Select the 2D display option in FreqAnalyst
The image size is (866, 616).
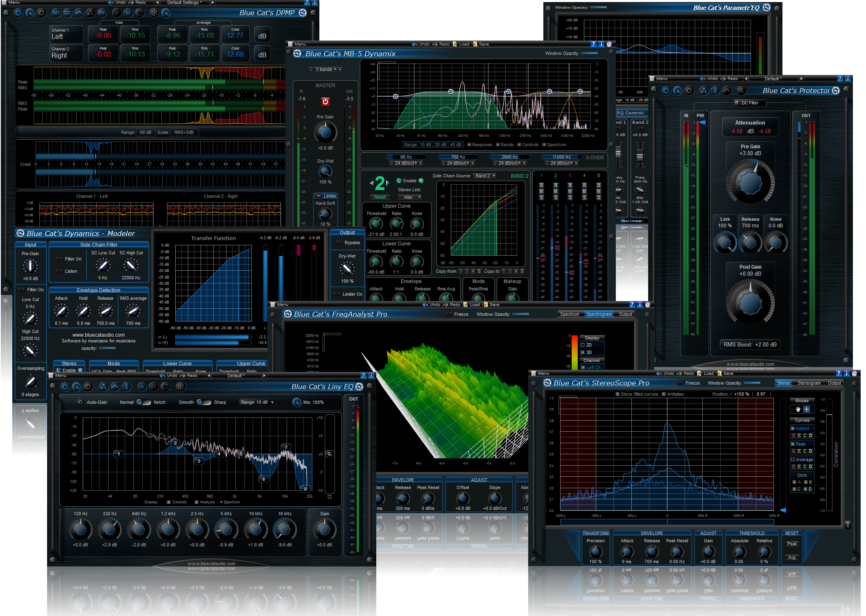pos(583,345)
